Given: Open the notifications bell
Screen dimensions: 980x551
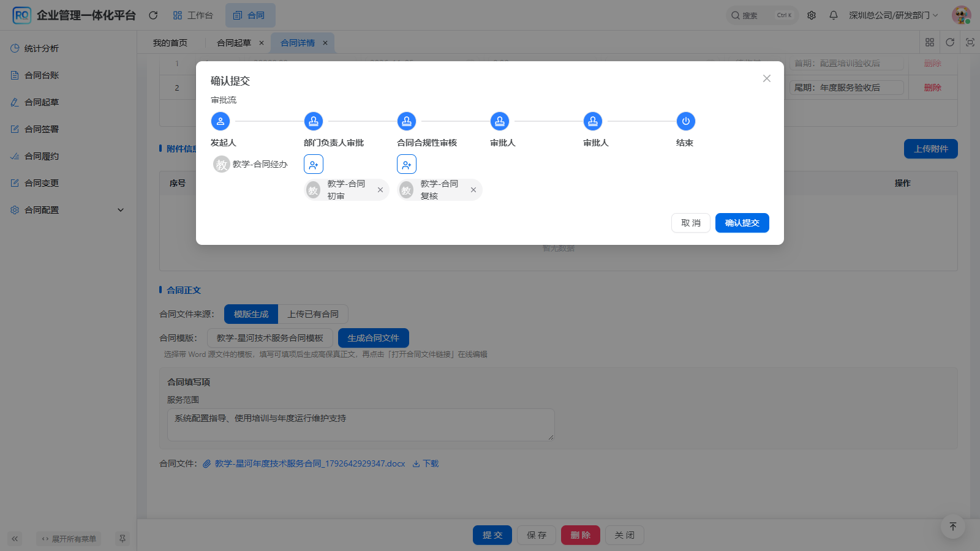Looking at the screenshot, I should (834, 15).
